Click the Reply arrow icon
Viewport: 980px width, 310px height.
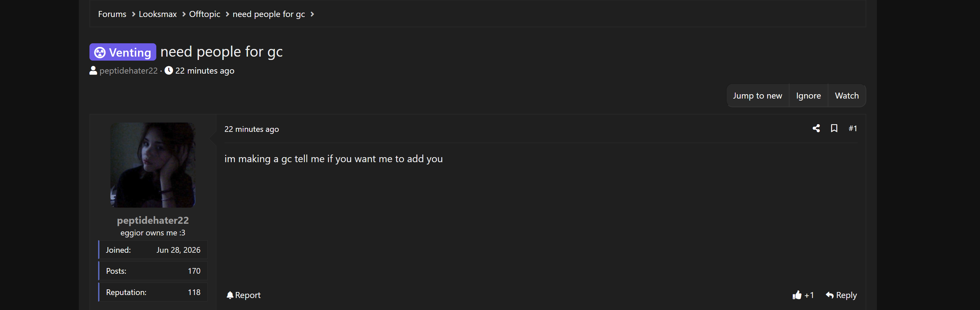click(x=830, y=295)
